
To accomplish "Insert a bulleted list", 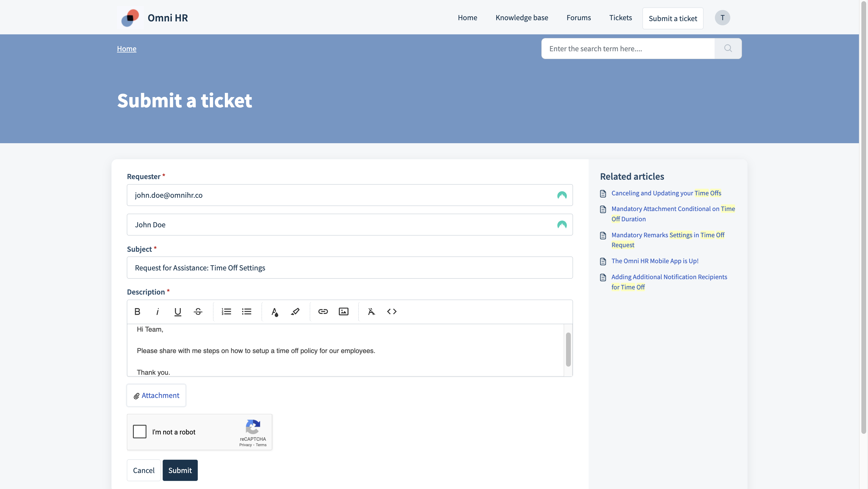I will point(247,311).
